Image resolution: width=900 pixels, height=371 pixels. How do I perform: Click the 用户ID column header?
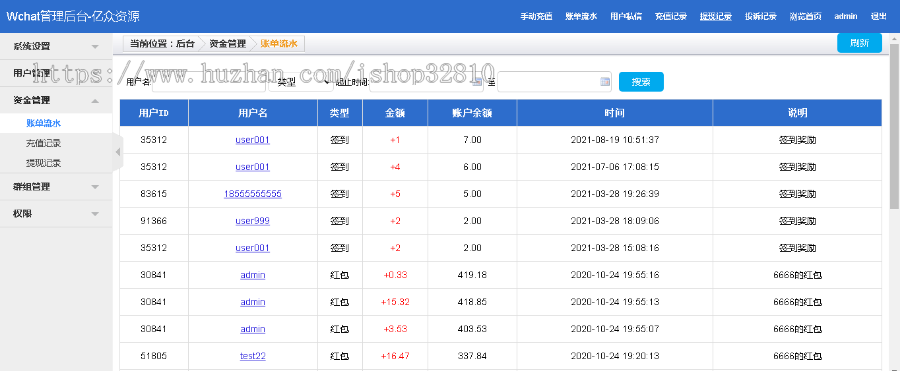point(154,113)
